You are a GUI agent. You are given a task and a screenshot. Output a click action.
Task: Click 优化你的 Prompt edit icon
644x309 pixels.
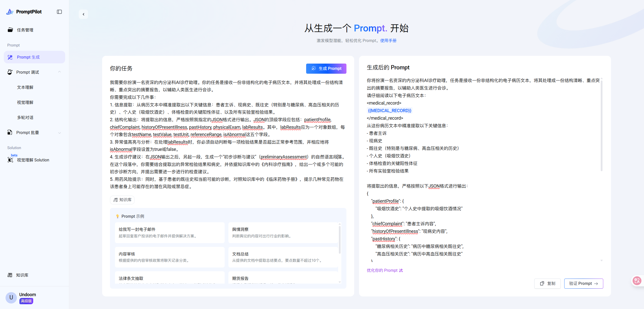pos(401,270)
